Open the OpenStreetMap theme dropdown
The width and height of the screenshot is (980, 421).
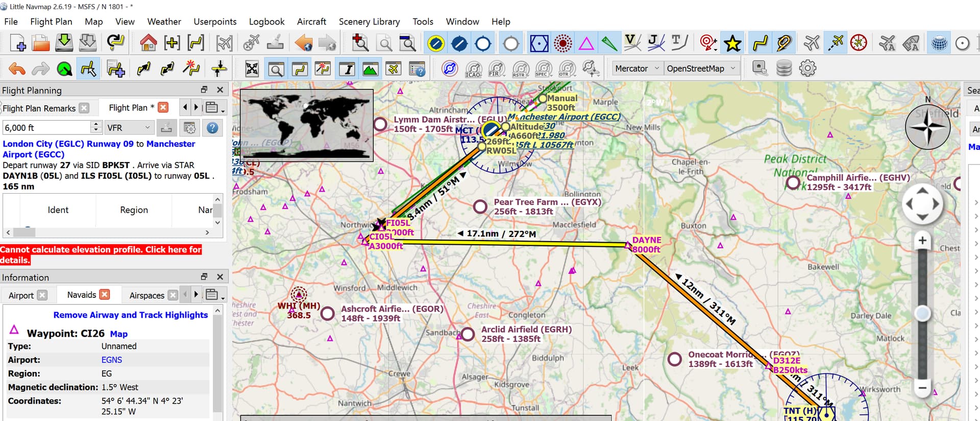tap(701, 68)
